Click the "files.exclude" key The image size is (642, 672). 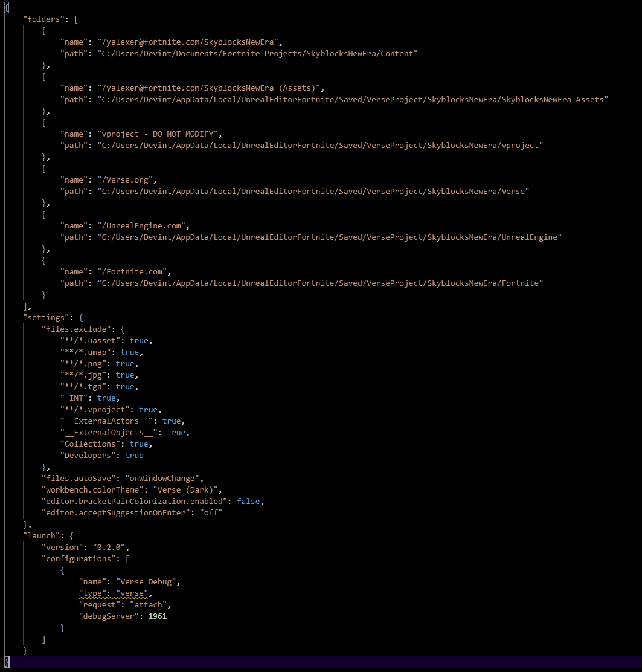[x=76, y=329]
